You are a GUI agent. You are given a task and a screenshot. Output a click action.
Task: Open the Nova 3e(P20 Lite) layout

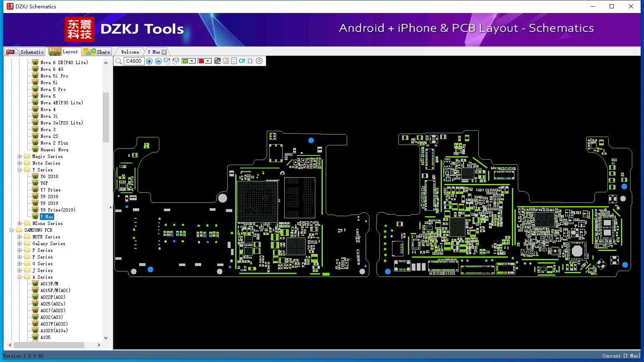coord(62,123)
